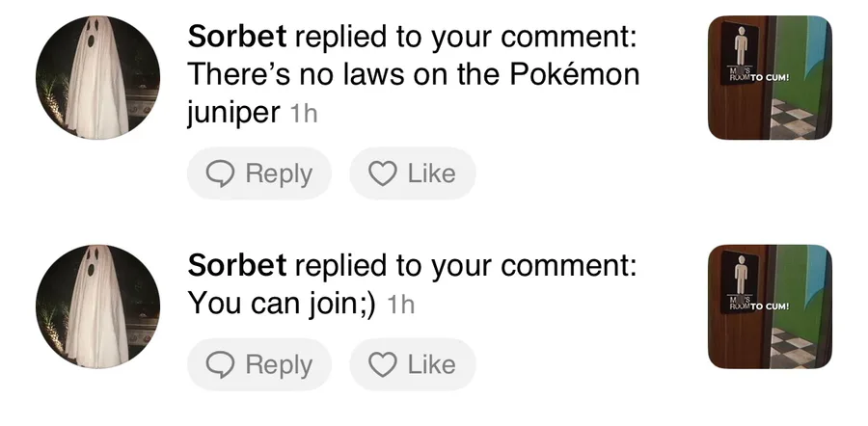Click the heart icon under the Pokémon juniper comment
The height and width of the screenshot is (426, 868).
coord(383,173)
